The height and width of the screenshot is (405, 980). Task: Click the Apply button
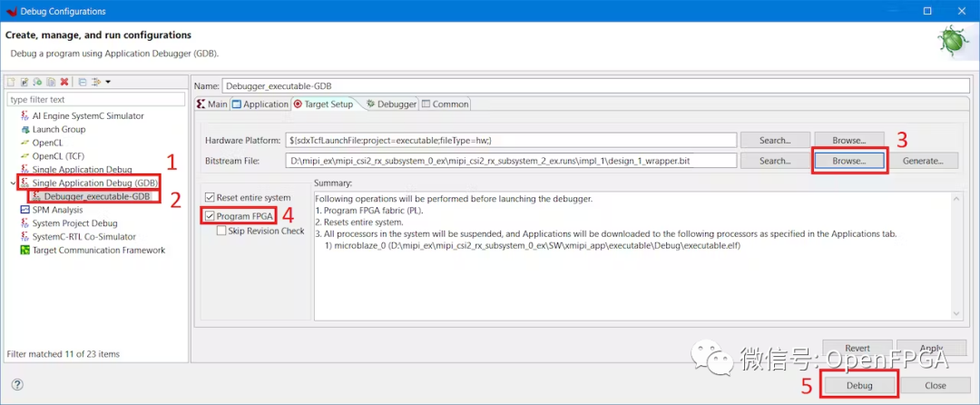tap(931, 348)
